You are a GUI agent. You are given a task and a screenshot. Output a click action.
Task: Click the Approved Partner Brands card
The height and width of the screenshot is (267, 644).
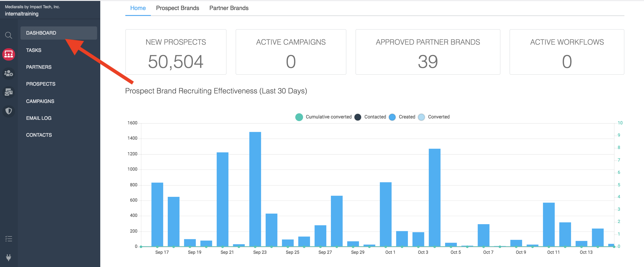[x=428, y=52]
